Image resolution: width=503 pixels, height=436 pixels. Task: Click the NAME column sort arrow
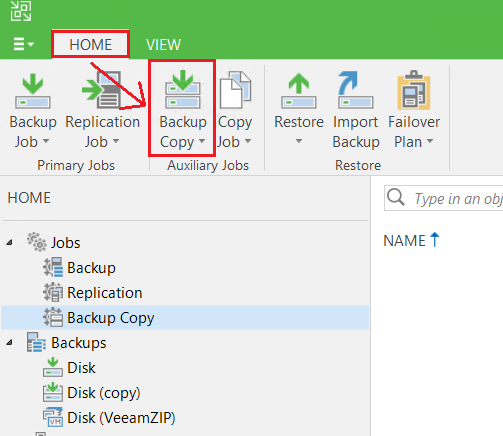pos(435,240)
